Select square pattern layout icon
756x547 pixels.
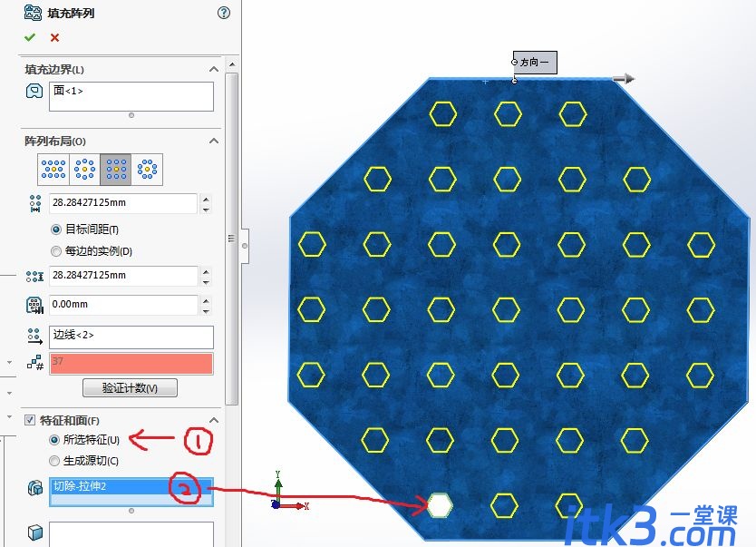pyautogui.click(x=116, y=170)
